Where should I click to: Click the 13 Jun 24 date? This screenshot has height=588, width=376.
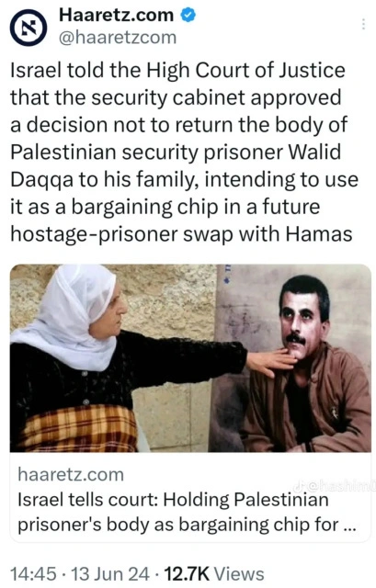110,574
